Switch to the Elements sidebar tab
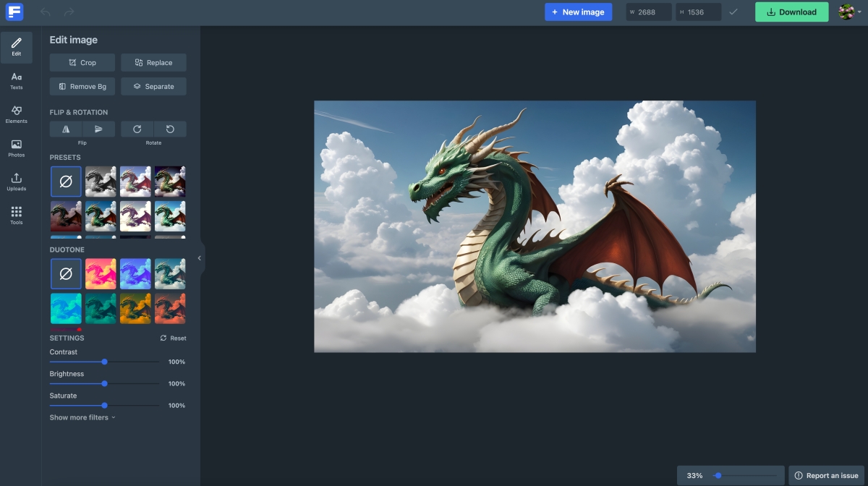The height and width of the screenshot is (486, 868). point(16,114)
